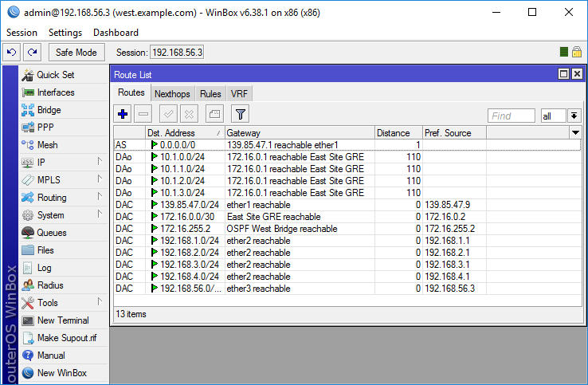Click the green traffic load indicator
This screenshot has width=588, height=385.
563,52
